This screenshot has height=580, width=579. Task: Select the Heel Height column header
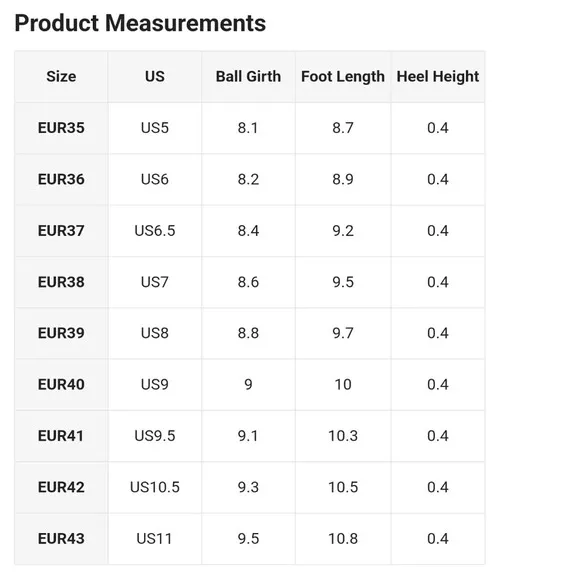tap(438, 77)
